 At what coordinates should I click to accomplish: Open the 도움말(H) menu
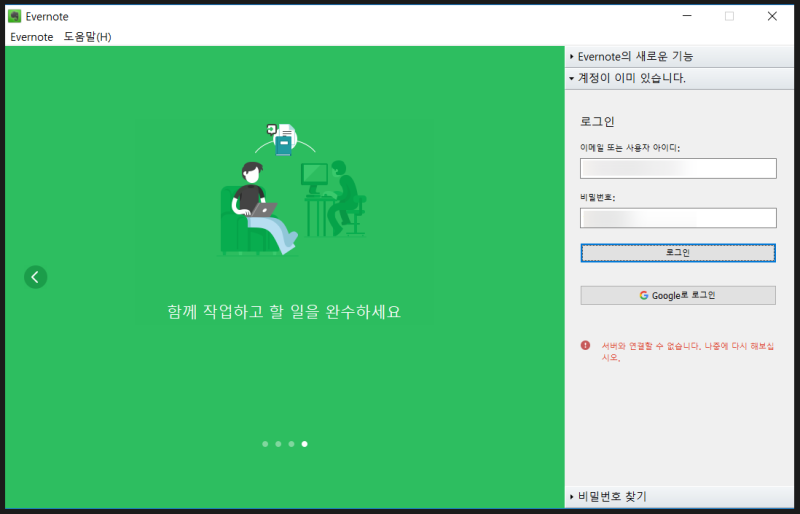[87, 37]
